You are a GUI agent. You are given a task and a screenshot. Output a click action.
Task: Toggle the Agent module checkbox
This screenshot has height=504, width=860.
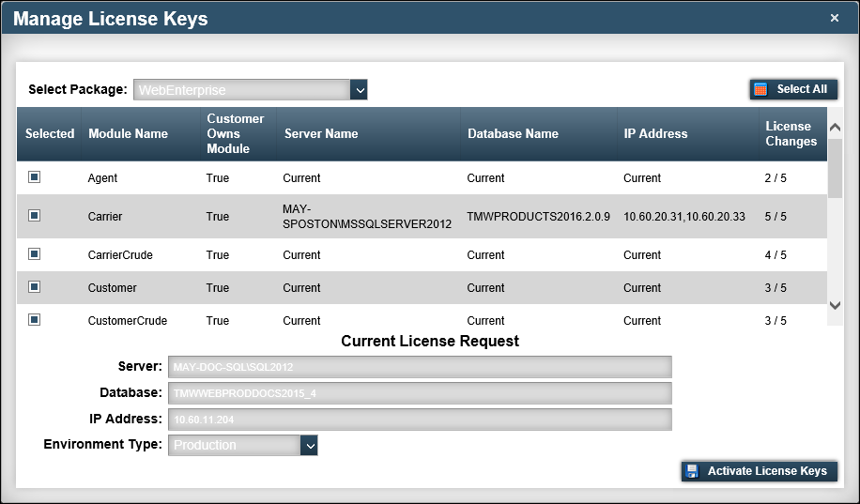tap(35, 176)
